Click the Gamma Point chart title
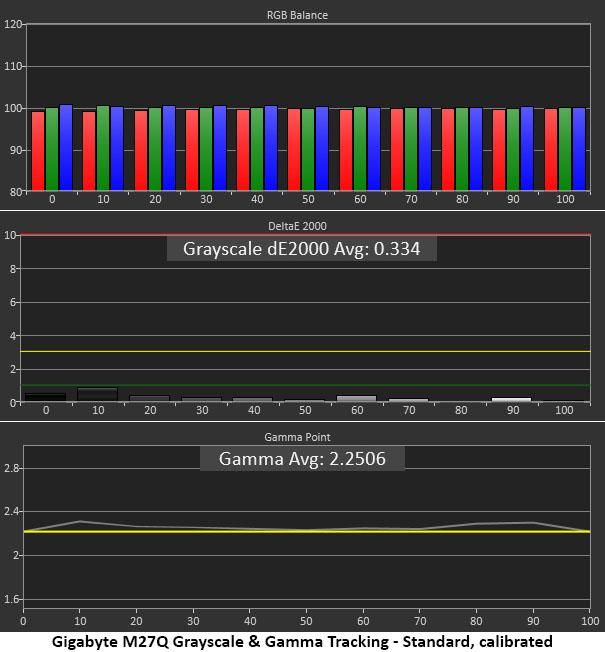This screenshot has width=605, height=652. click(297, 437)
